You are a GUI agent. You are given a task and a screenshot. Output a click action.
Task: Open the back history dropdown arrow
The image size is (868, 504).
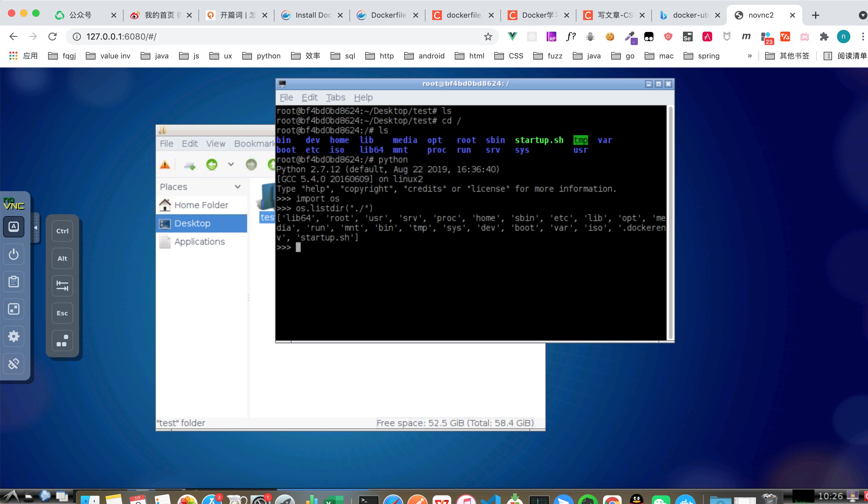tap(231, 165)
